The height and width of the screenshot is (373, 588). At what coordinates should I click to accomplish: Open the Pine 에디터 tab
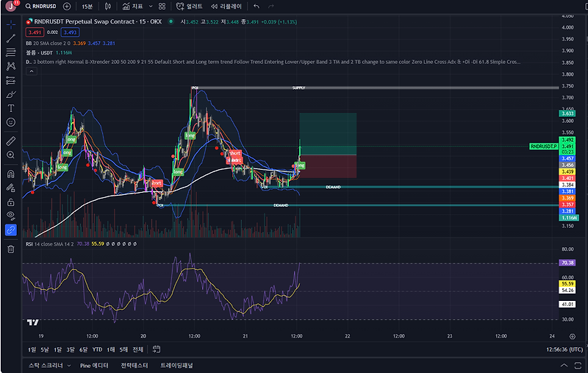(94, 366)
